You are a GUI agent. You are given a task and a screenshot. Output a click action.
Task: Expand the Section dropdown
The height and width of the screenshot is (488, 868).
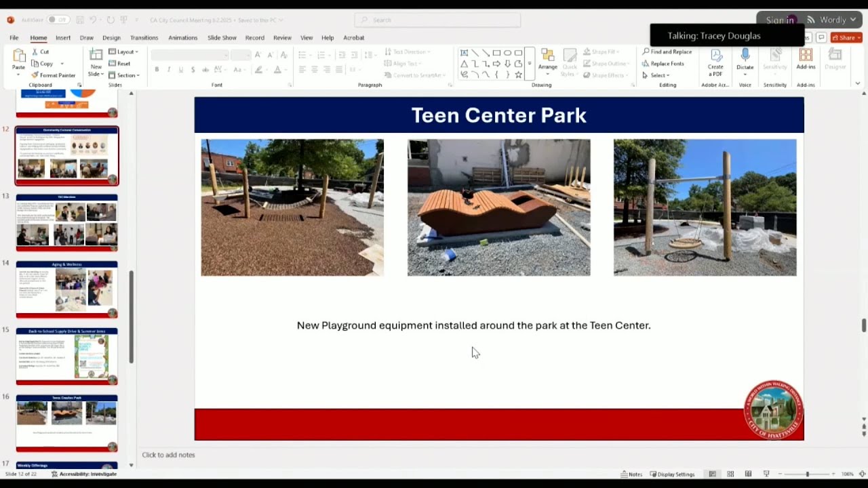(x=124, y=75)
